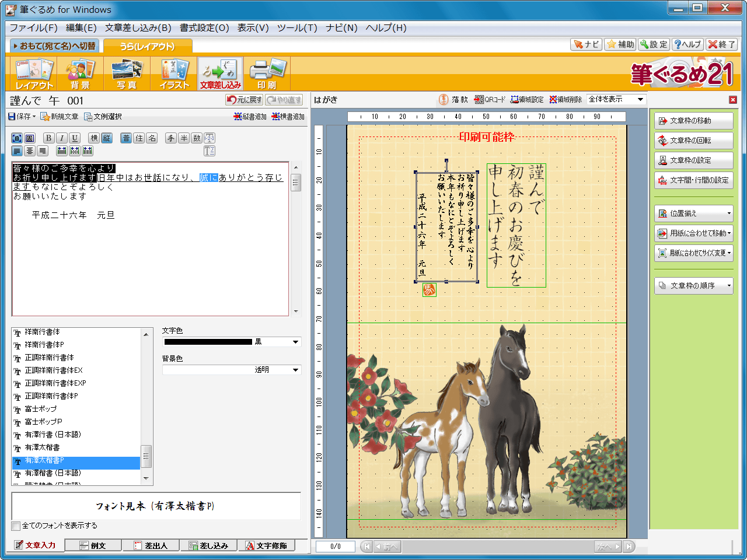Click the text editing area
Viewport: 747px width, 560px height.
[150, 239]
